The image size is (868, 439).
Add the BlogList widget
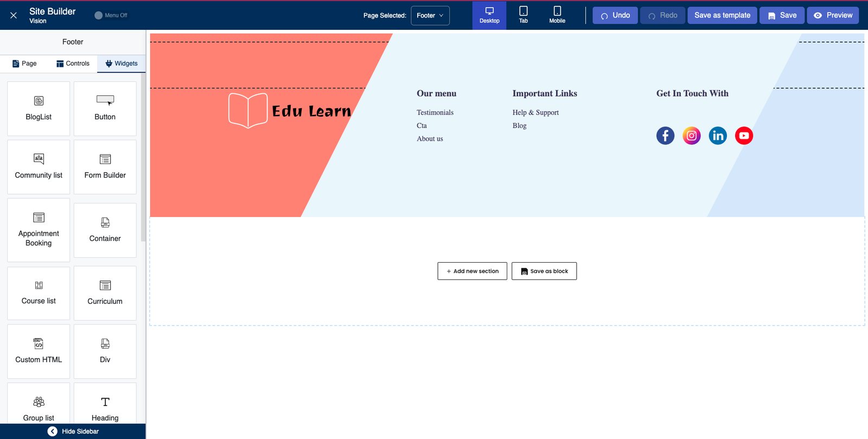[x=39, y=109]
